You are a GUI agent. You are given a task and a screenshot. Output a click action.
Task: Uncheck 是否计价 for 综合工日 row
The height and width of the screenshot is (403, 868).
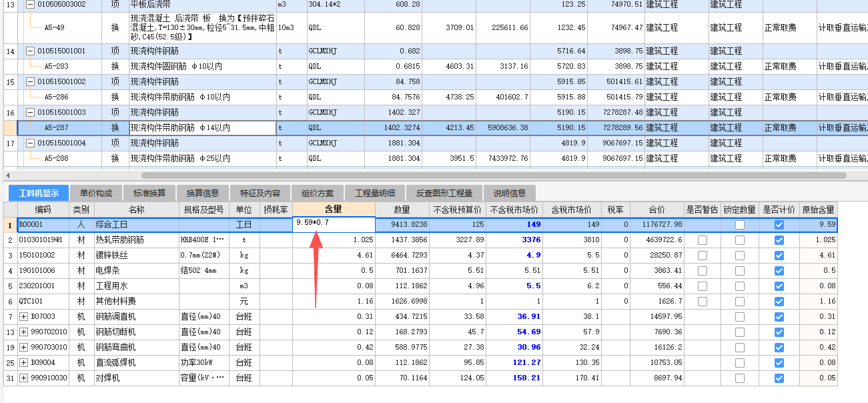tap(779, 225)
